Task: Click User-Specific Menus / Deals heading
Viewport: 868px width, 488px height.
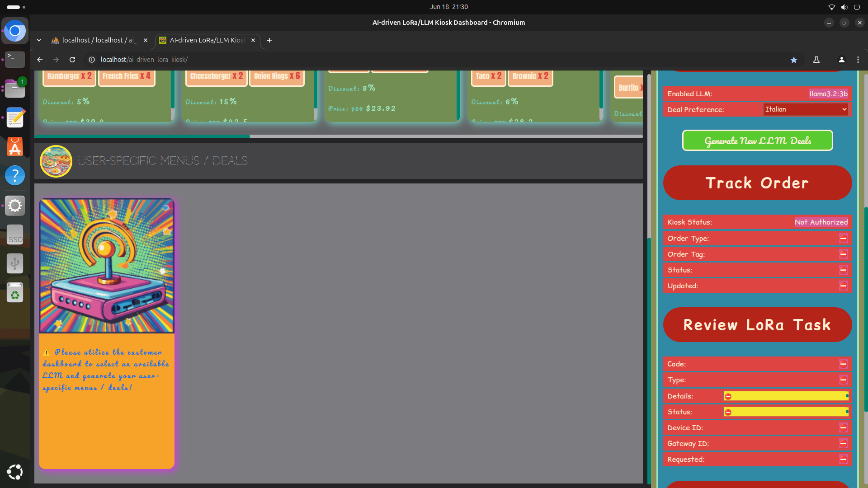Action: (163, 161)
